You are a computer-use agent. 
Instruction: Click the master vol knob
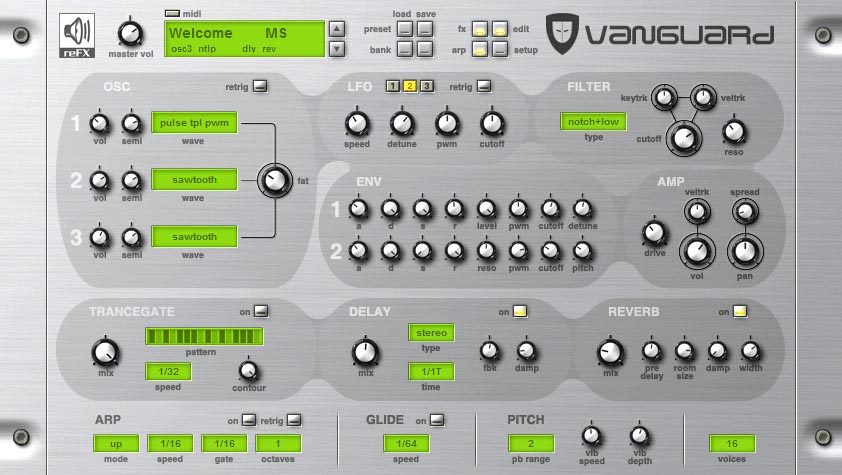coord(130,33)
